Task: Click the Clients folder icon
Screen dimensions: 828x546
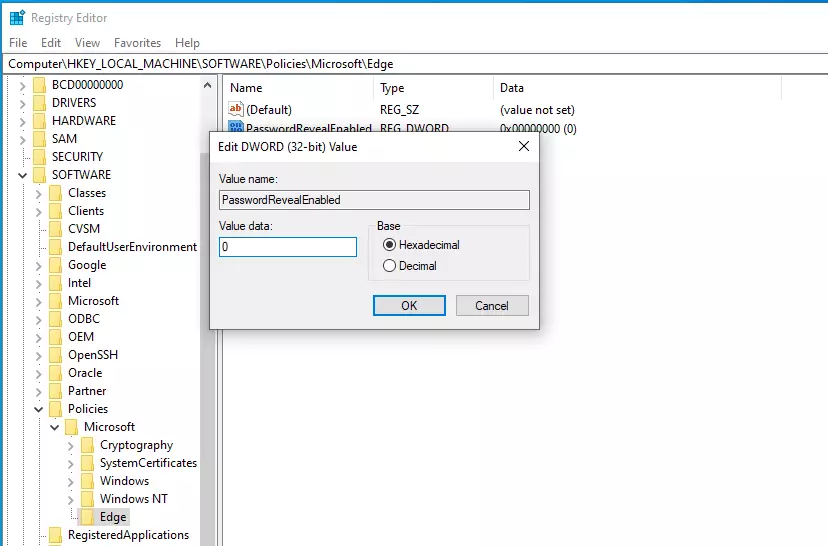Action: point(55,211)
